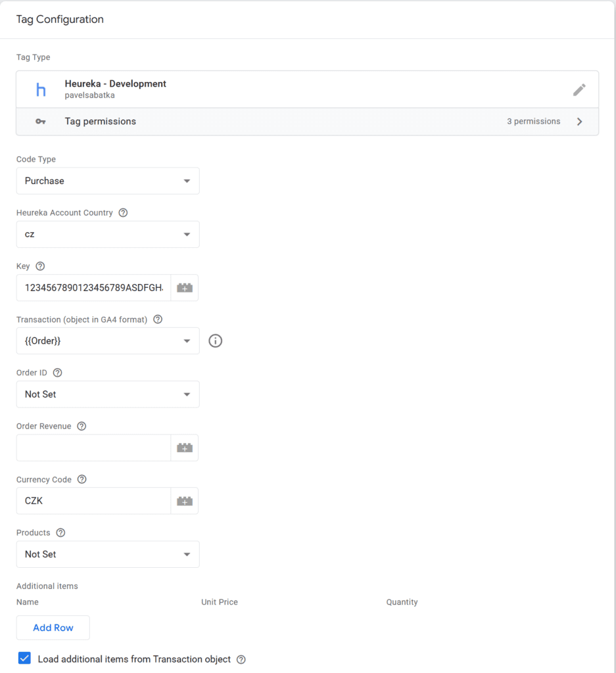Screen dimensions: 616x673
Task: Click the pencil icon to edit tag type
Action: (x=579, y=90)
